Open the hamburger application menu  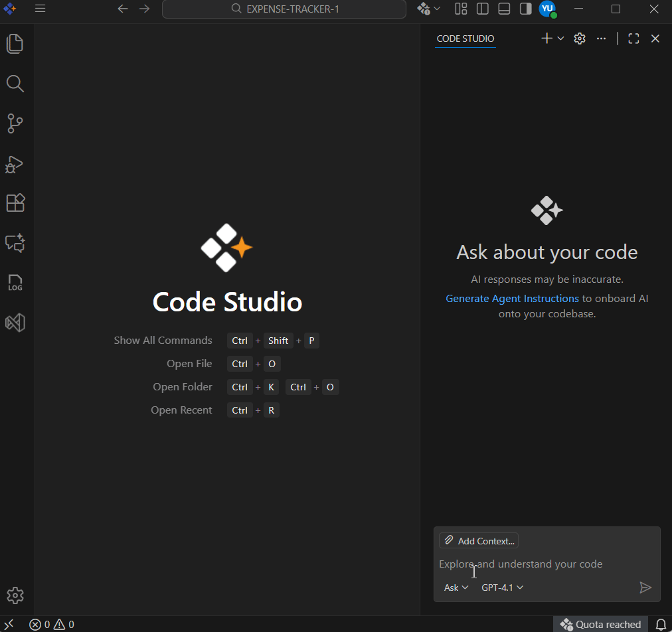point(41,9)
